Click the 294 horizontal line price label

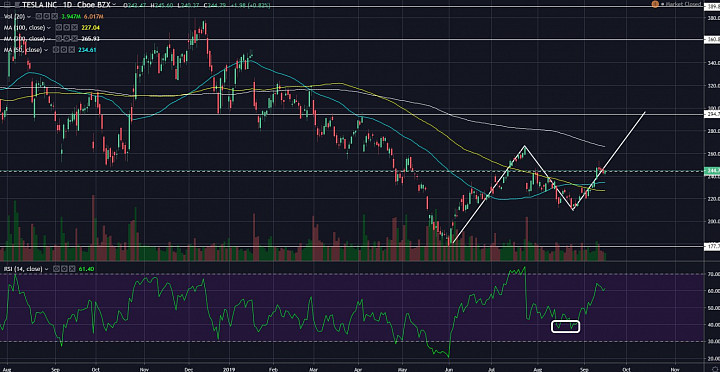(x=712, y=114)
